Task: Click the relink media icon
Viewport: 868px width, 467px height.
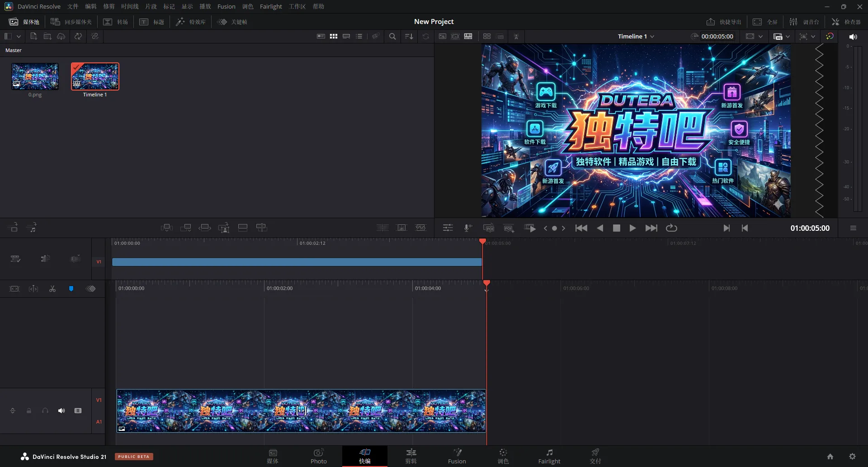Action: pyautogui.click(x=94, y=36)
